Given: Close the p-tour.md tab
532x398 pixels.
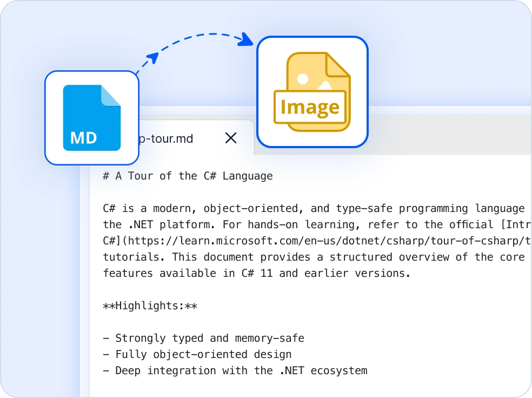Looking at the screenshot, I should (x=231, y=138).
